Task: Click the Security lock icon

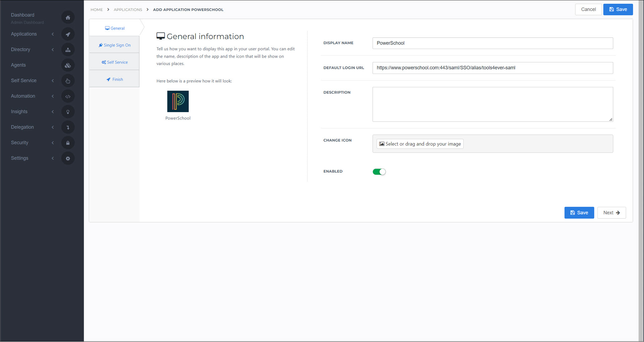Action: [68, 143]
